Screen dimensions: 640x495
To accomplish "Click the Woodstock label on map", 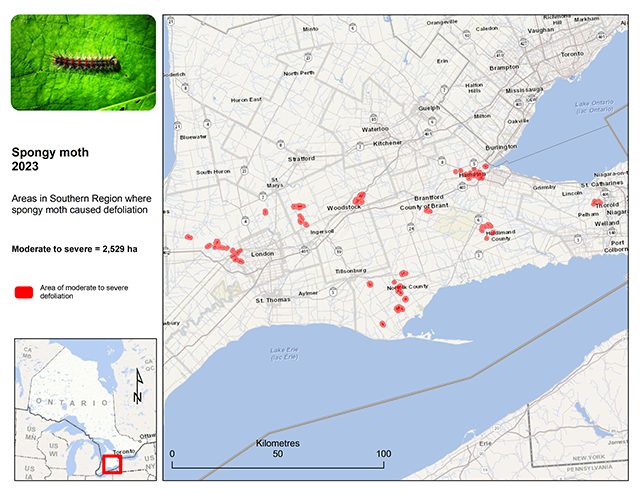I will click(x=344, y=208).
